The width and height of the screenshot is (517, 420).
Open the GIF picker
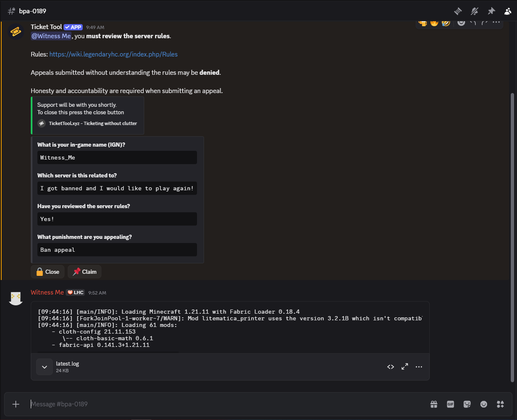click(x=451, y=404)
